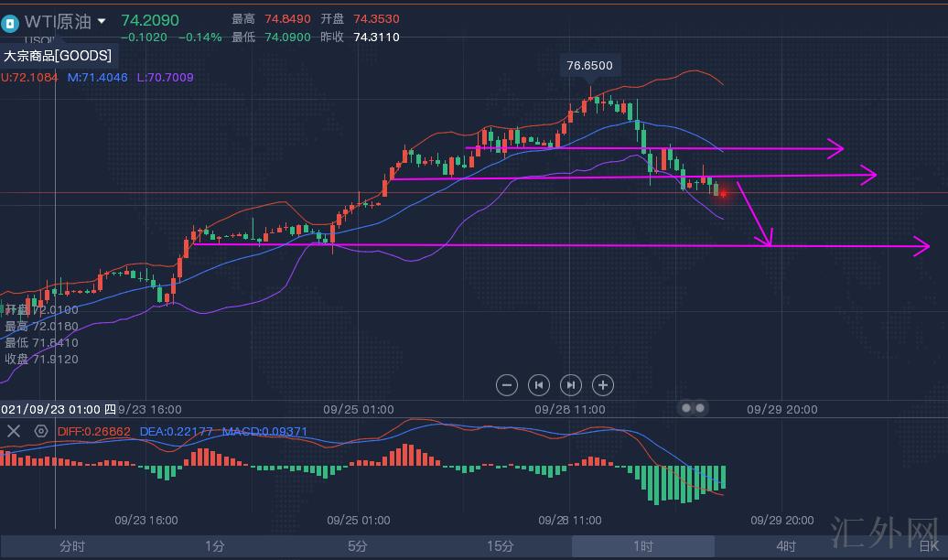Toggle the two-dot pager above MACD panel
This screenshot has width=948, height=560.
click(694, 408)
